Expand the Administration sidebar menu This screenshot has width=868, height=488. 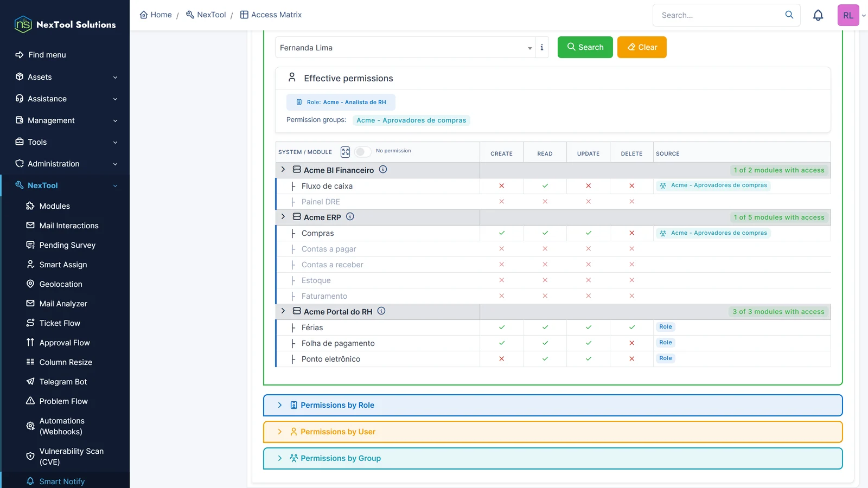[65, 164]
